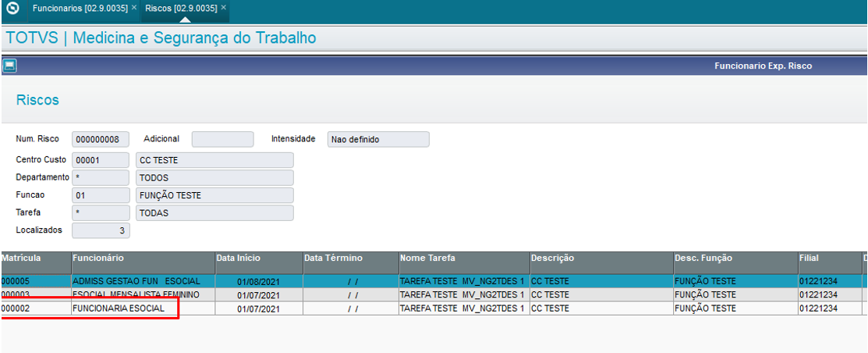Sort by the Data Término column header
The height and width of the screenshot is (353, 868).
[x=351, y=262]
